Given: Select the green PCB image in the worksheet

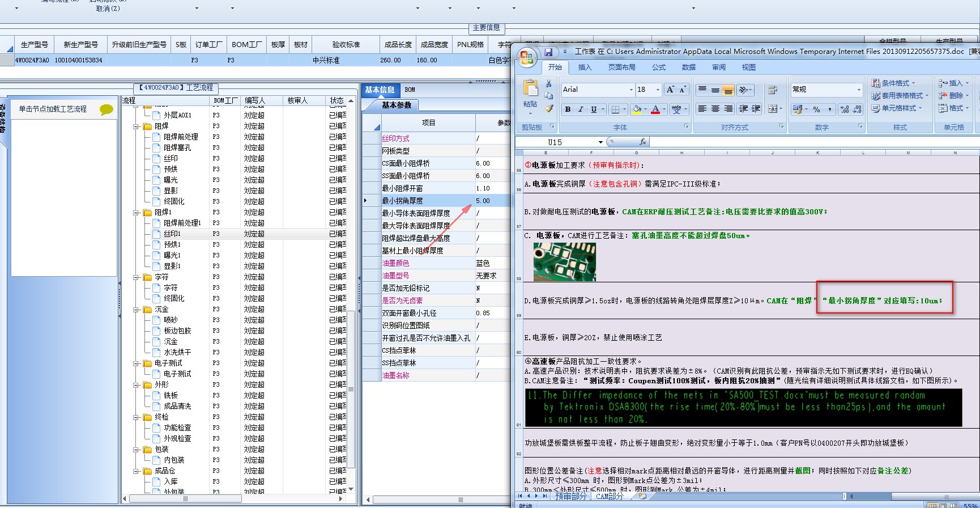Looking at the screenshot, I should [564, 262].
